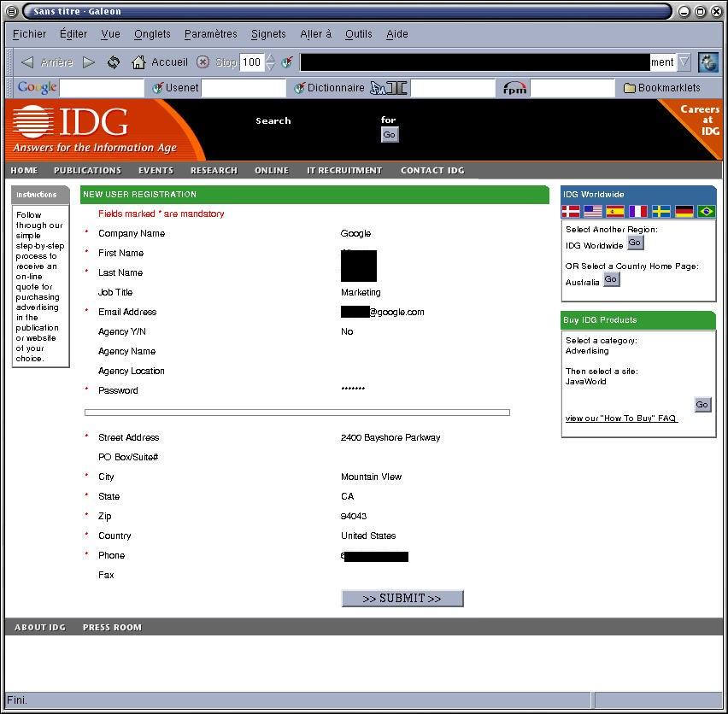Open the Outils menu
The image size is (728, 714).
[x=358, y=34]
